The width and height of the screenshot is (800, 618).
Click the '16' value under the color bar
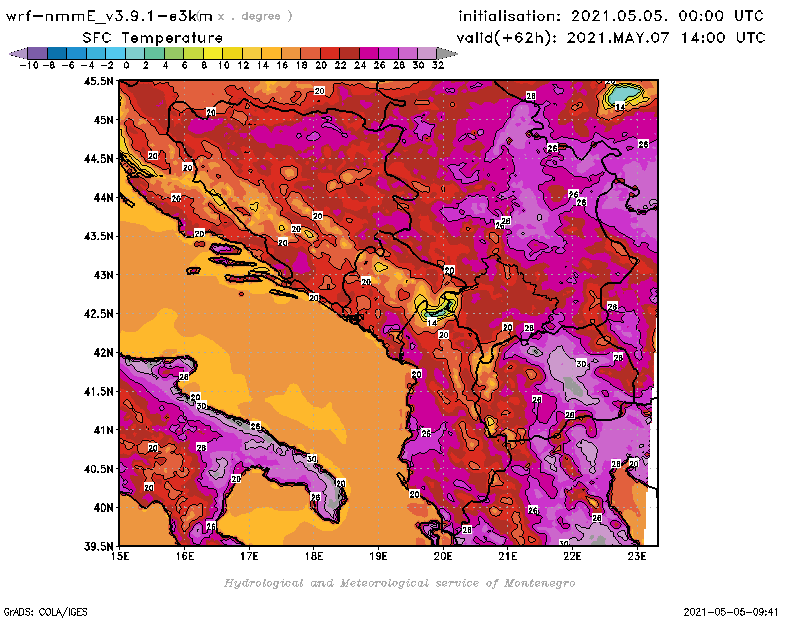click(x=282, y=65)
